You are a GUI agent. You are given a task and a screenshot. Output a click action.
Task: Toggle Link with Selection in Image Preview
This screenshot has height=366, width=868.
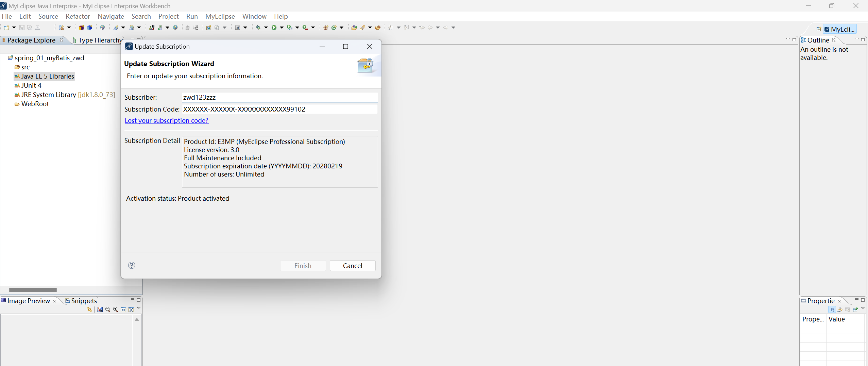point(89,310)
